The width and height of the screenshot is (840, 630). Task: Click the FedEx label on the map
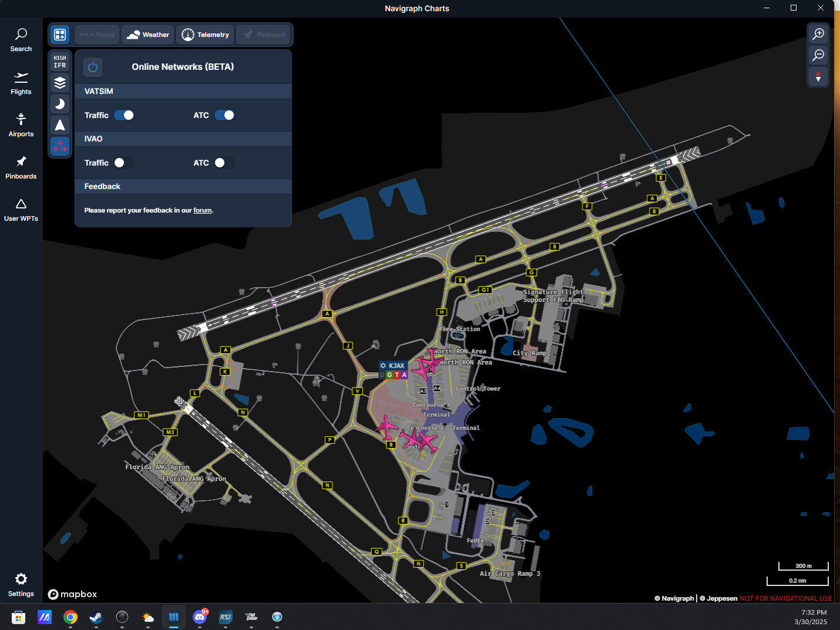475,541
